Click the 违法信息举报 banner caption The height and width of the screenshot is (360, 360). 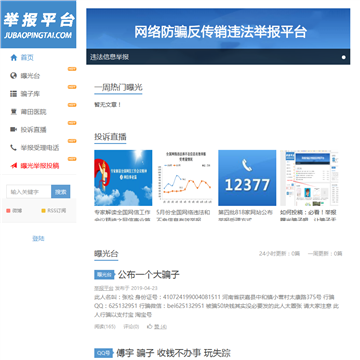[x=109, y=57]
